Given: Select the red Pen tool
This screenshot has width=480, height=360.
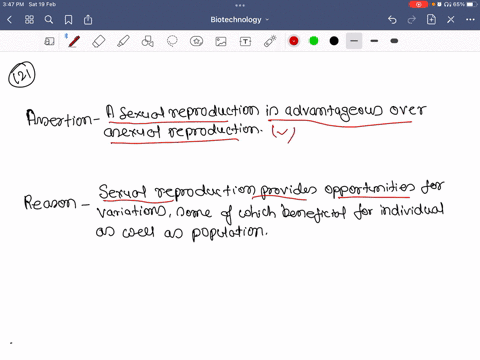Looking at the screenshot, I should pos(74,41).
